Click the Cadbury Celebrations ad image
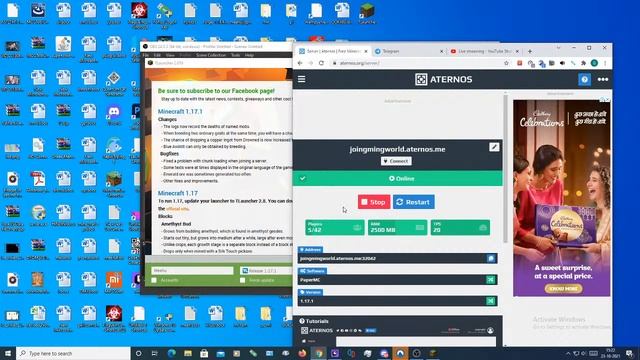Image resolution: width=640 pixels, height=360 pixels. pyautogui.click(x=562, y=198)
